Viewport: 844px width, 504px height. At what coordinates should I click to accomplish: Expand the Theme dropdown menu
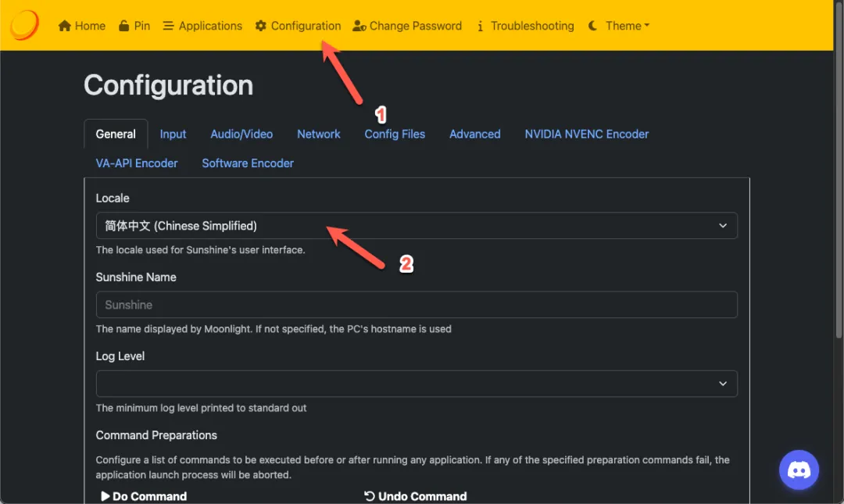click(628, 26)
